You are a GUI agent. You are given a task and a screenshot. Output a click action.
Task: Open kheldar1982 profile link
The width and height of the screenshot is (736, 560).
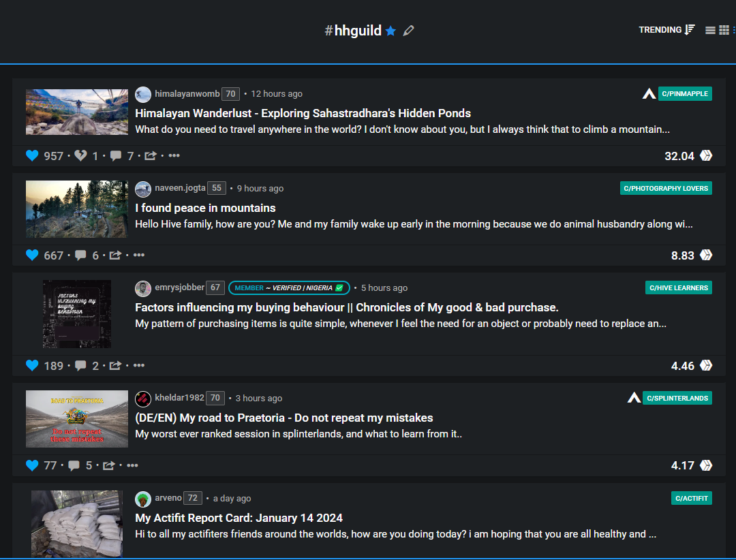pos(180,397)
